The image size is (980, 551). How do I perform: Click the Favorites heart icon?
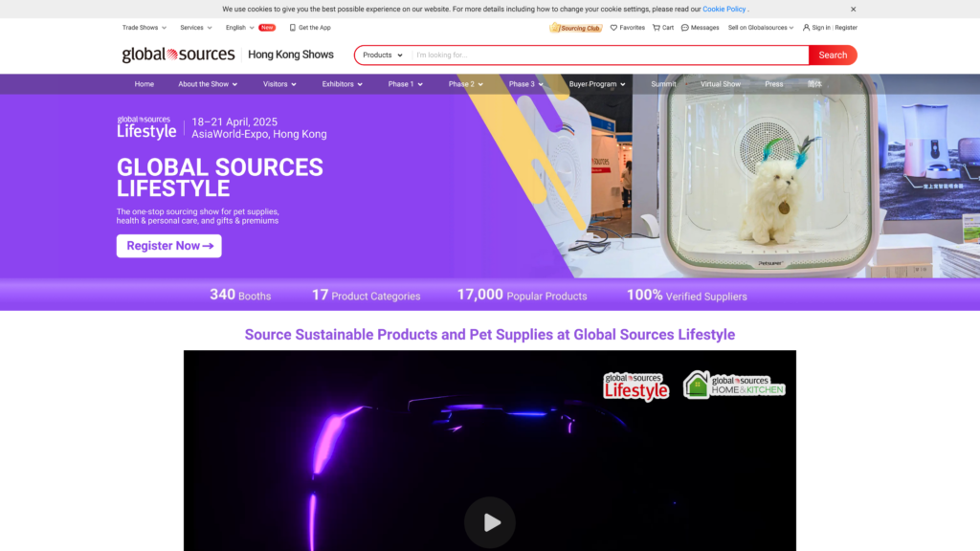613,28
